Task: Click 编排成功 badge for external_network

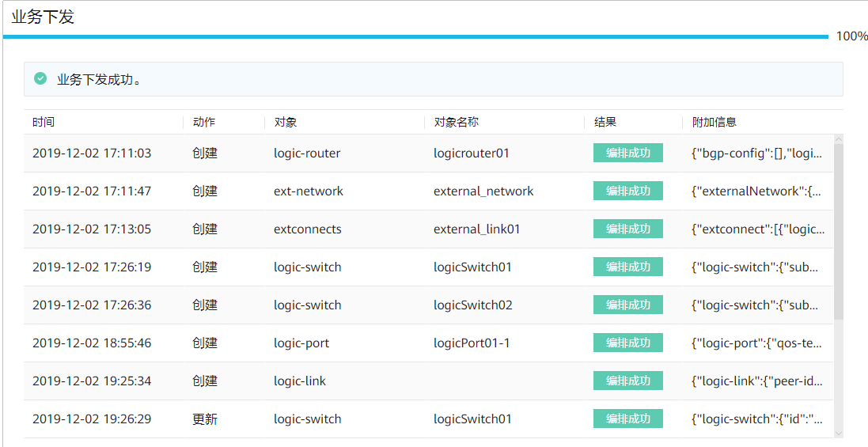Action: 627,191
